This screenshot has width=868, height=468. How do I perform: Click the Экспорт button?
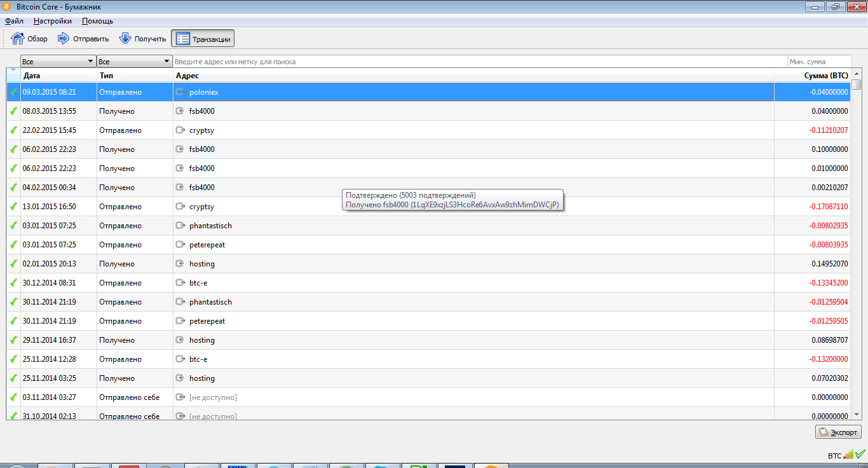(838, 432)
